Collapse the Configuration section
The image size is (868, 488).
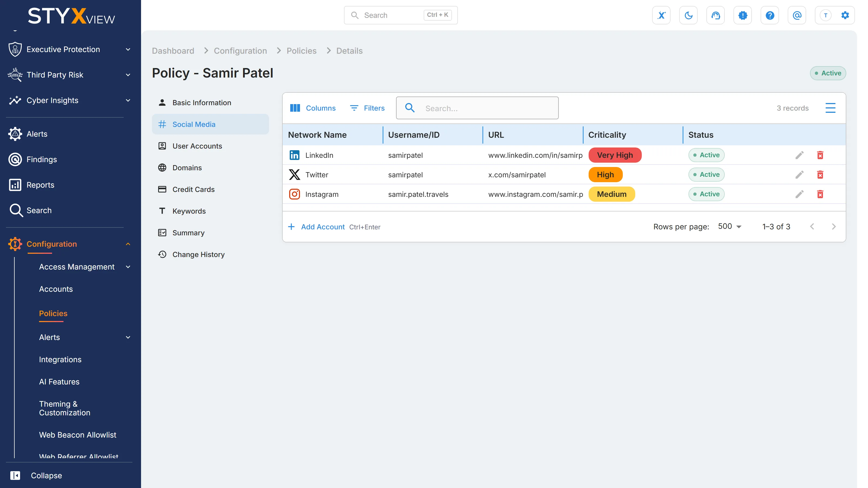point(128,244)
